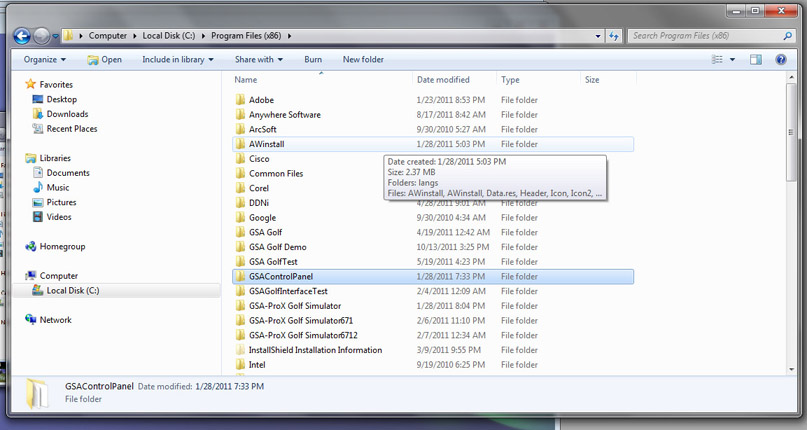Select the ArcSoft folder icon
Viewport: 807px width, 430px height.
pos(240,129)
